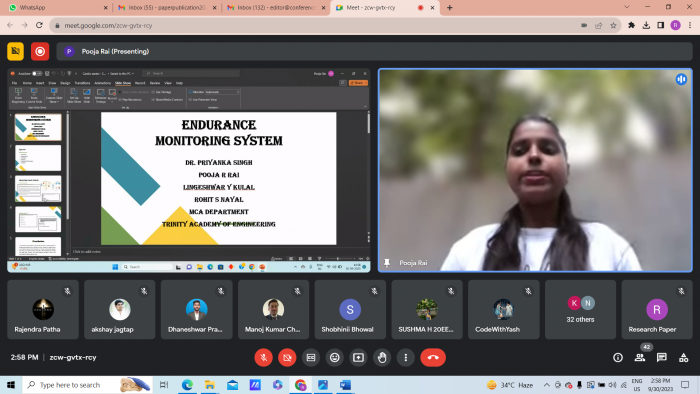
Task: Click the Present now icon
Action: [358, 357]
